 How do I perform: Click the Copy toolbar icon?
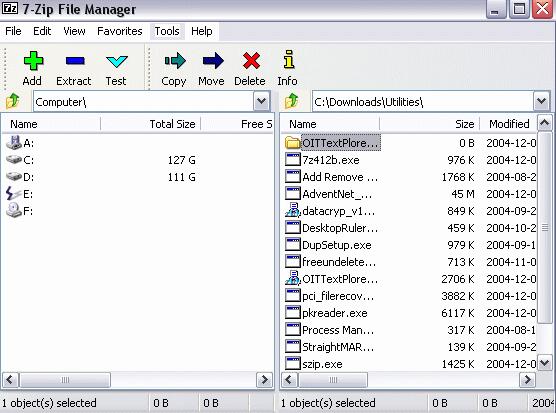coord(175,61)
